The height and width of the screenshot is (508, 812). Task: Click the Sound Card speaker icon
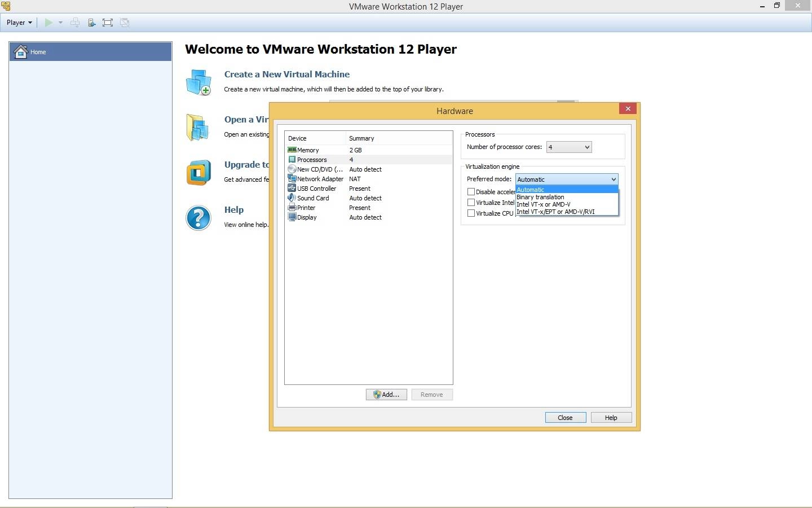[x=292, y=198]
